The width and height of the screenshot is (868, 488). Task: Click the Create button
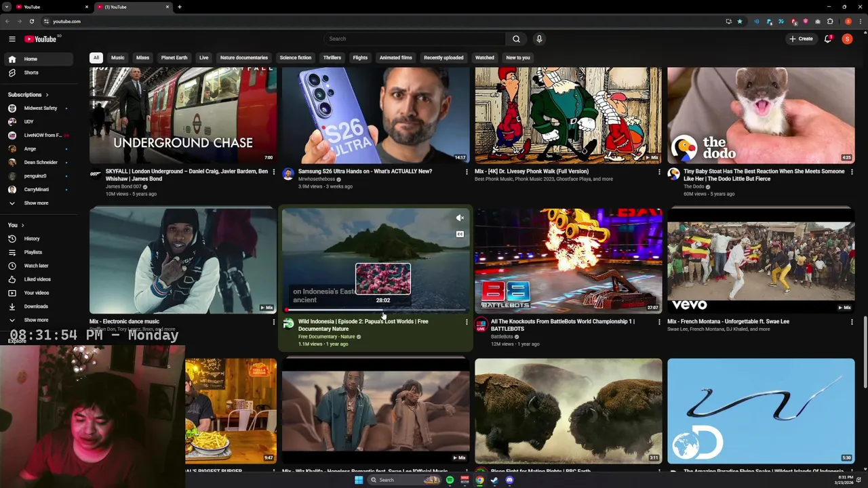pos(801,39)
